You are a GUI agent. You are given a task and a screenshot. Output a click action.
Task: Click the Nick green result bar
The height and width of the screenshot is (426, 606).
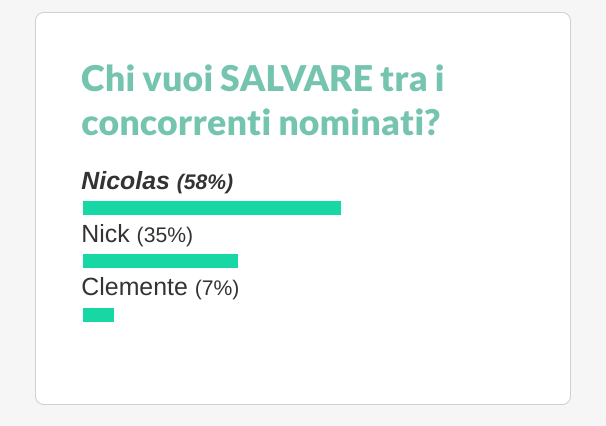point(160,261)
